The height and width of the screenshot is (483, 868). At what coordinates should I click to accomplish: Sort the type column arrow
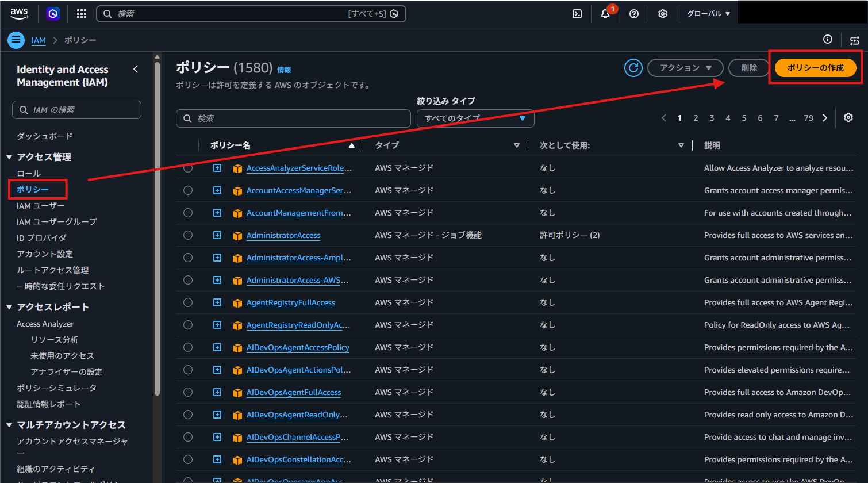(x=517, y=145)
